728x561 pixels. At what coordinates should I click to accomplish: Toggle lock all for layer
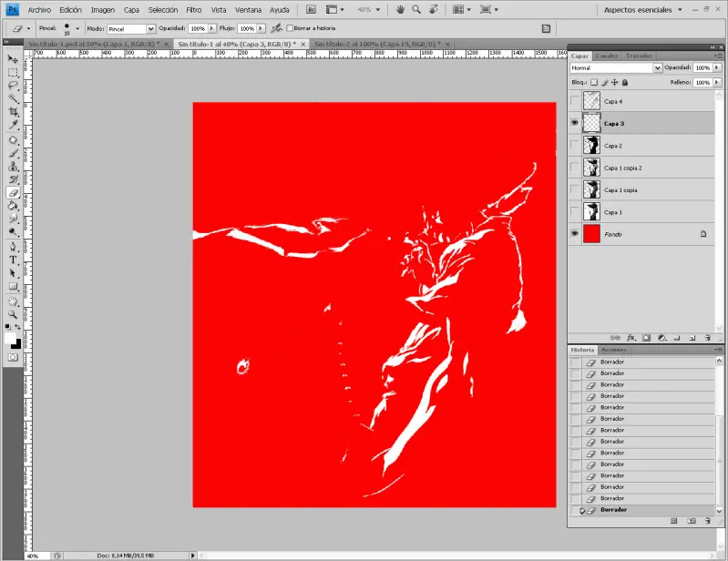[625, 83]
